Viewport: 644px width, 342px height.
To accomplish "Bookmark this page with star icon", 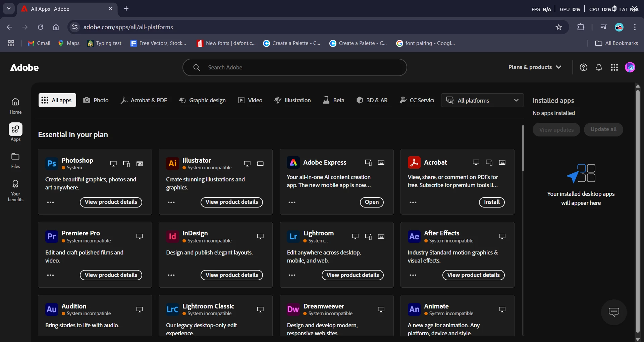I will (x=559, y=27).
